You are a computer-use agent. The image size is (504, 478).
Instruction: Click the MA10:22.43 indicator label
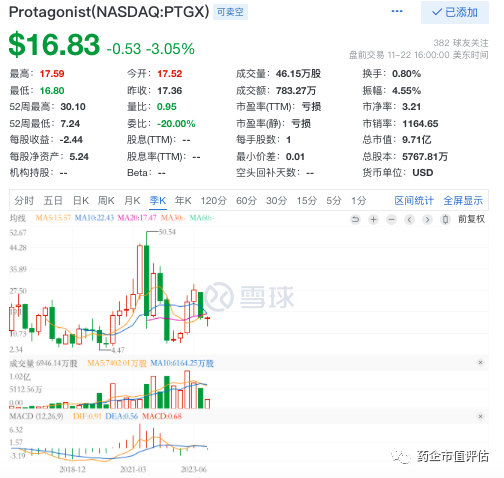pos(94,218)
